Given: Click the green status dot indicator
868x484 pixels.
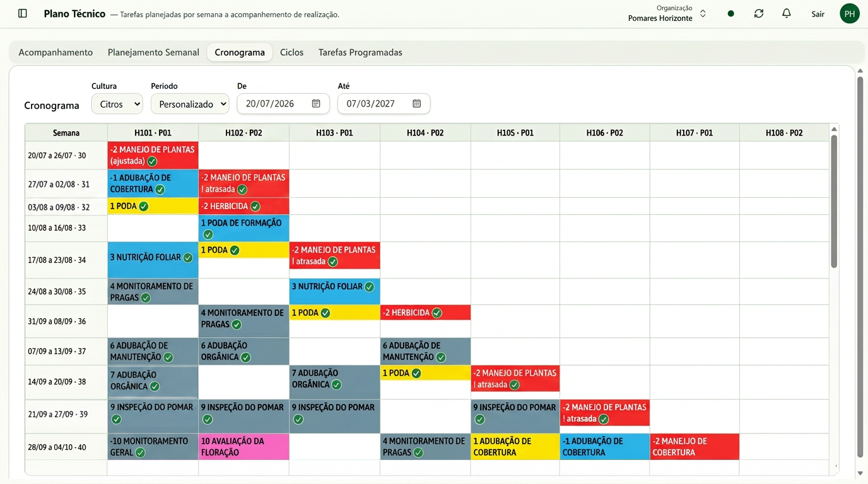Looking at the screenshot, I should [x=731, y=13].
